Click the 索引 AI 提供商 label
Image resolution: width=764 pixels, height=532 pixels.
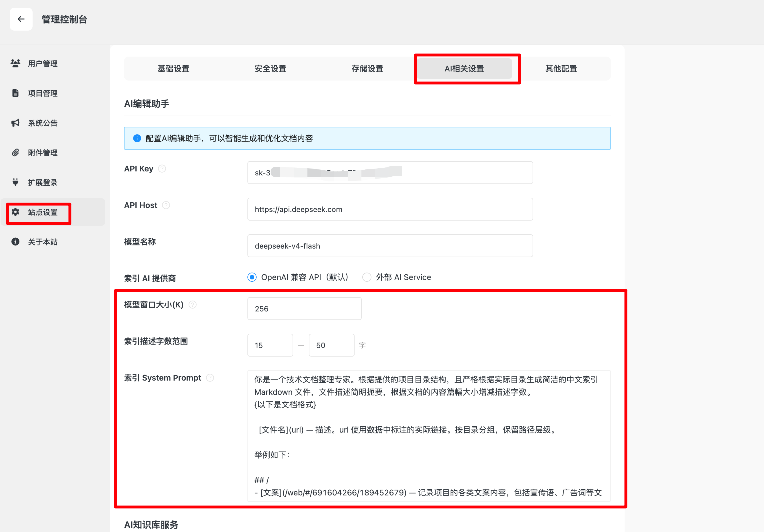coord(150,278)
